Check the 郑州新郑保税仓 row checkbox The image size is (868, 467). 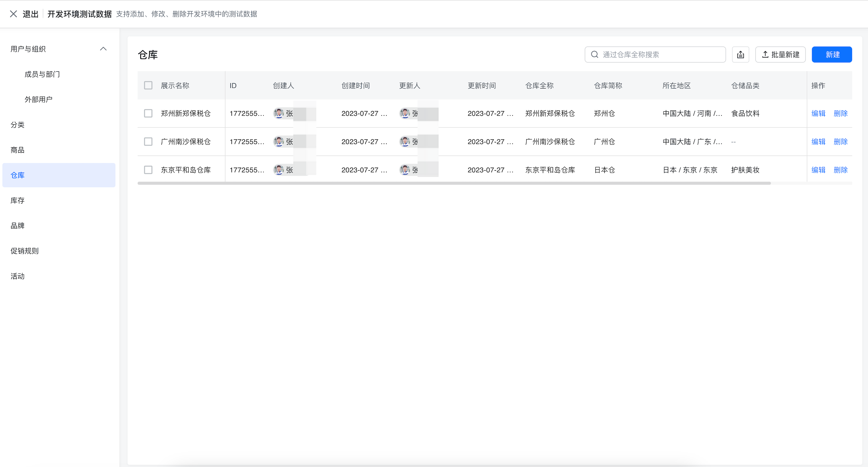[x=148, y=113]
